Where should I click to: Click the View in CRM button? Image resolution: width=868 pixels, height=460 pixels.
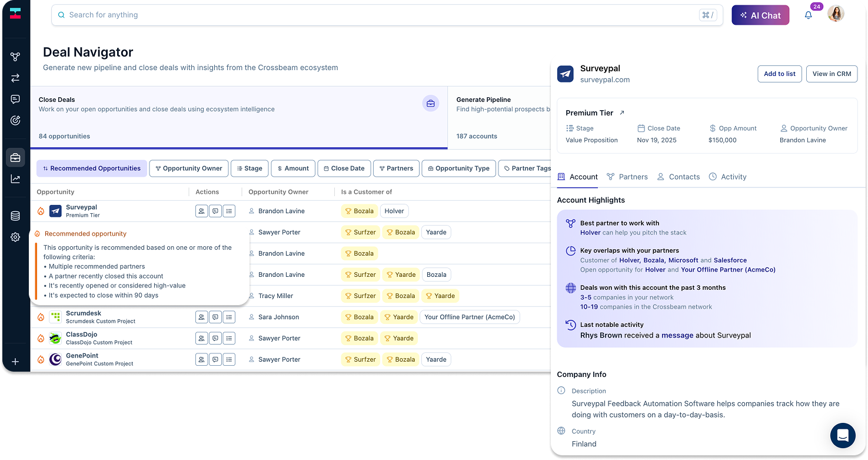coord(832,74)
